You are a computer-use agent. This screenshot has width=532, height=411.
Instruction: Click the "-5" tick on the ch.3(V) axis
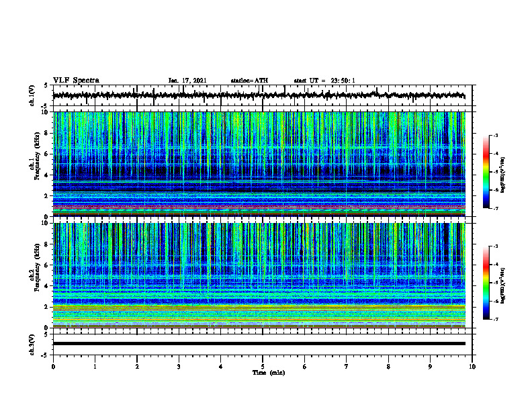pyautogui.click(x=46, y=356)
